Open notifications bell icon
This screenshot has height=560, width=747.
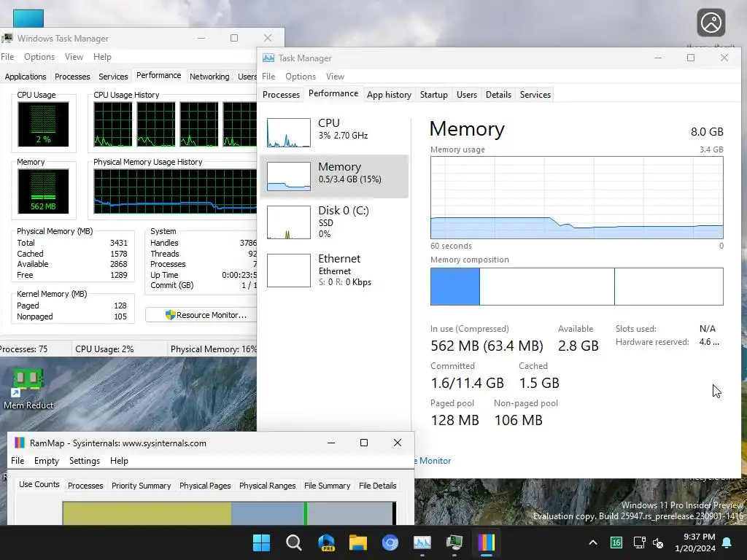pyautogui.click(x=727, y=542)
